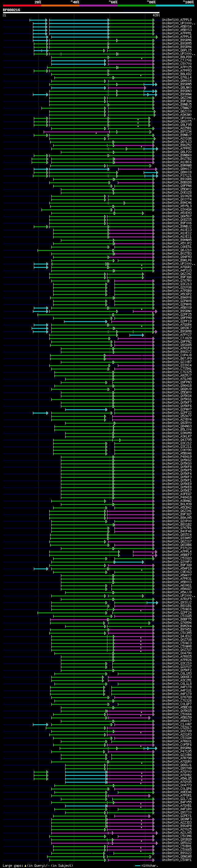Select the UniRef100_Q84NG3 label
This screenshot has width=197, height=868.
pos(177,426)
